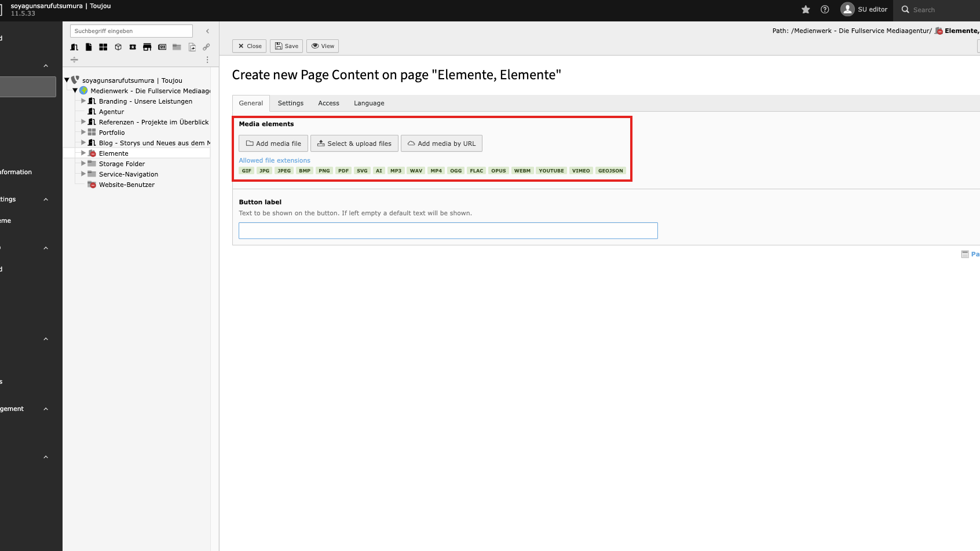
Task: Click the shortcut page icon in the tree toolbar
Action: point(192,47)
